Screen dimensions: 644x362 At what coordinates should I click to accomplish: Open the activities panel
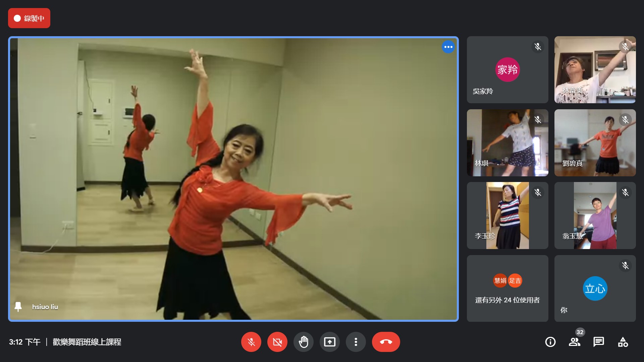tap(623, 342)
